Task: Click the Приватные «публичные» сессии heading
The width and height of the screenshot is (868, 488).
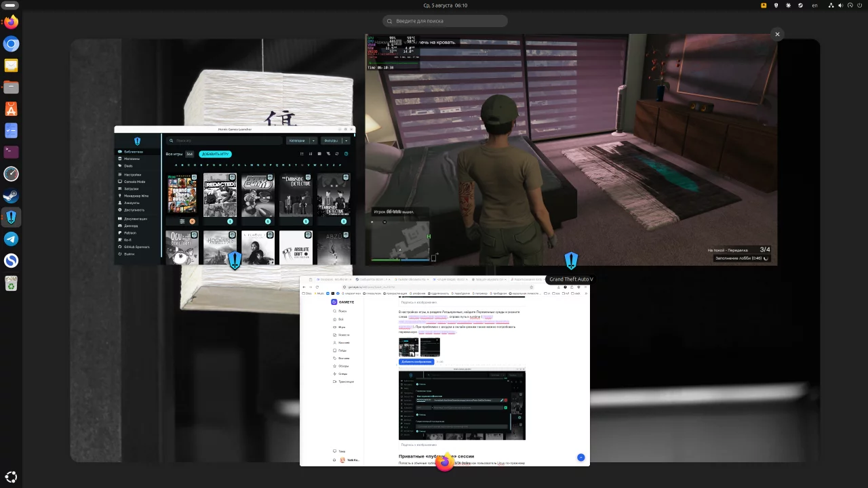Action: [x=437, y=456]
